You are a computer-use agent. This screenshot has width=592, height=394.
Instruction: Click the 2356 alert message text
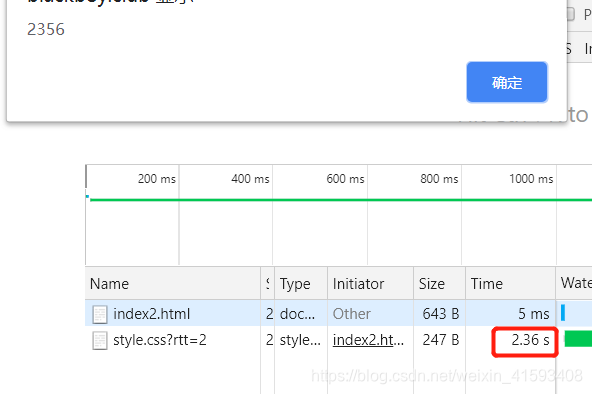(x=46, y=29)
